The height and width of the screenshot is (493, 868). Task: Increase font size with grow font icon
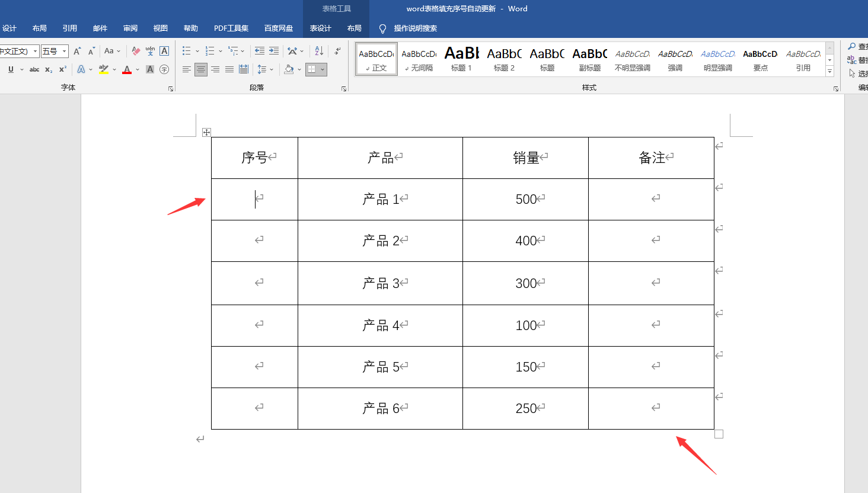[x=77, y=51]
